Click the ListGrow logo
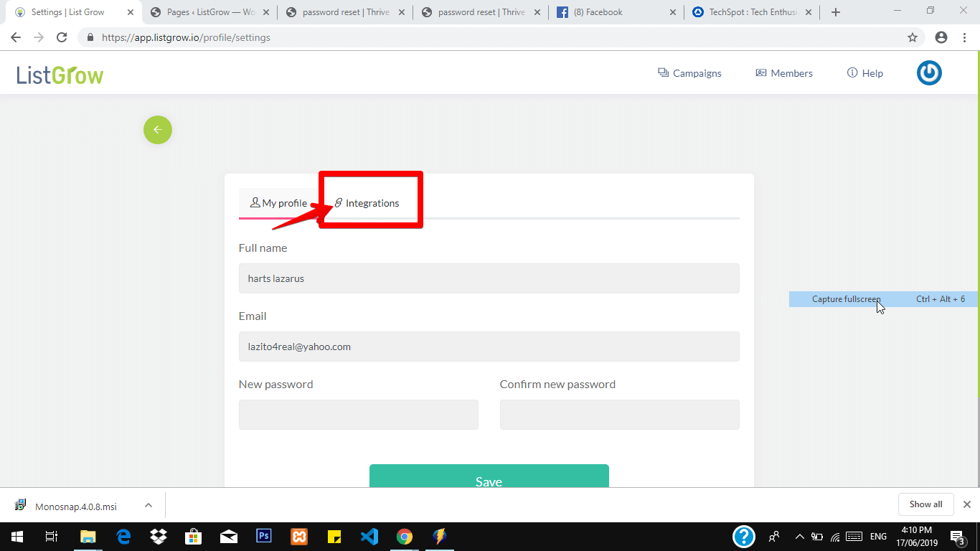Screen dimensions: 980x551 tap(60, 74)
